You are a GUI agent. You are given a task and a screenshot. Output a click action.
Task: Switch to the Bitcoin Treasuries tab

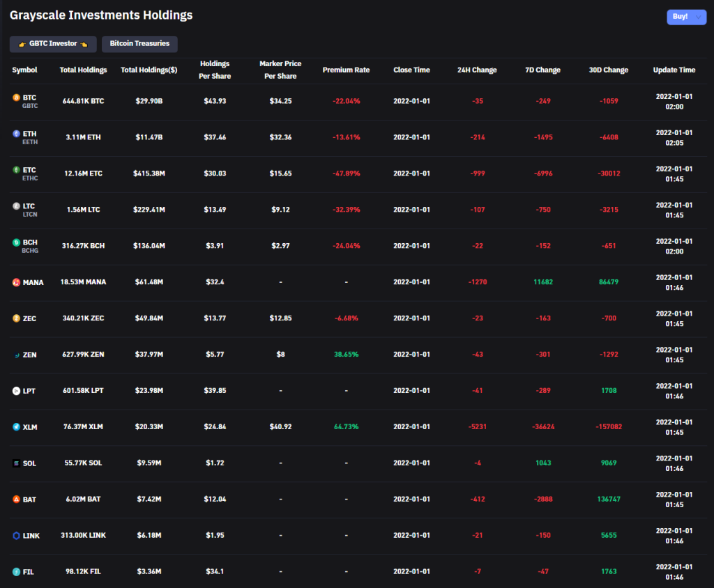[x=139, y=44]
